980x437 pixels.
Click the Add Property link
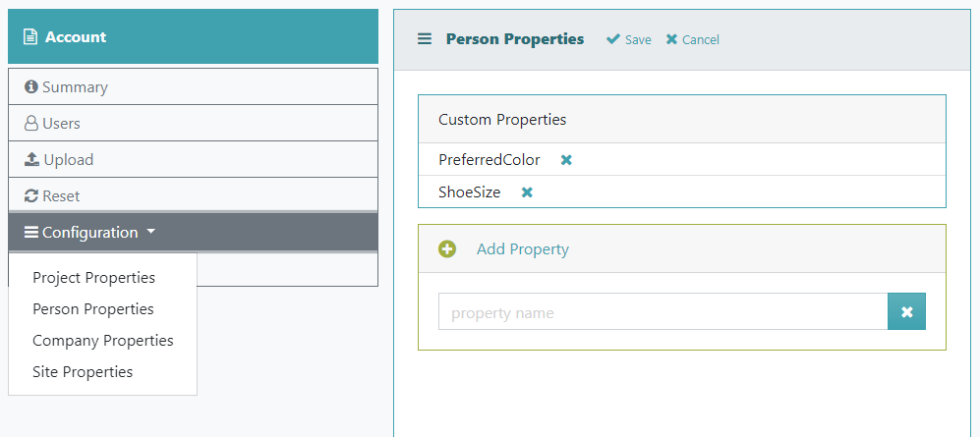click(x=523, y=249)
